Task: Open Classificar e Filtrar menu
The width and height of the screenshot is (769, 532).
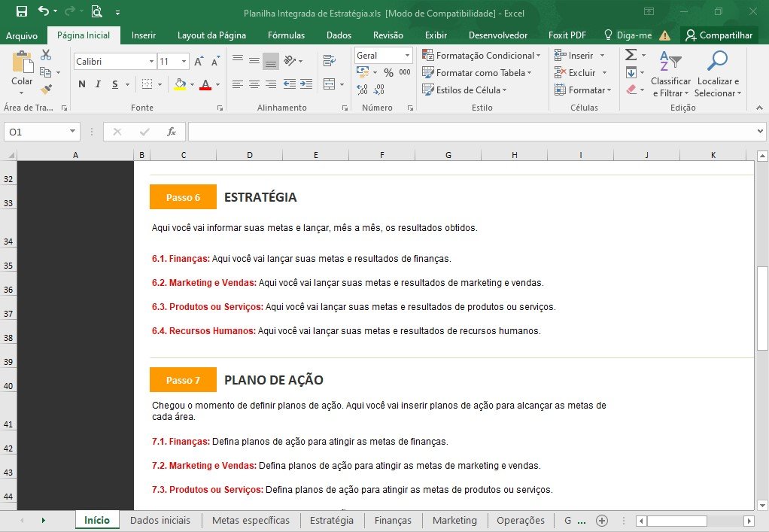Action: 670,74
